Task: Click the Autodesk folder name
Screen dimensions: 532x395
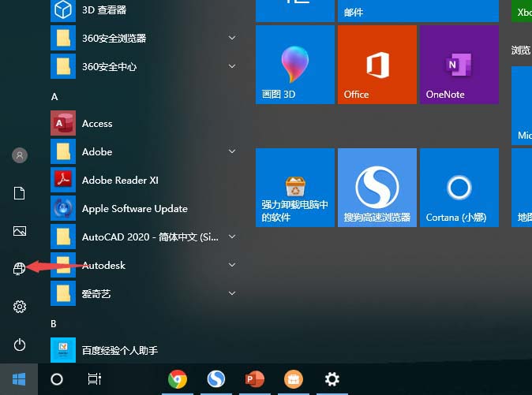Action: click(x=104, y=265)
